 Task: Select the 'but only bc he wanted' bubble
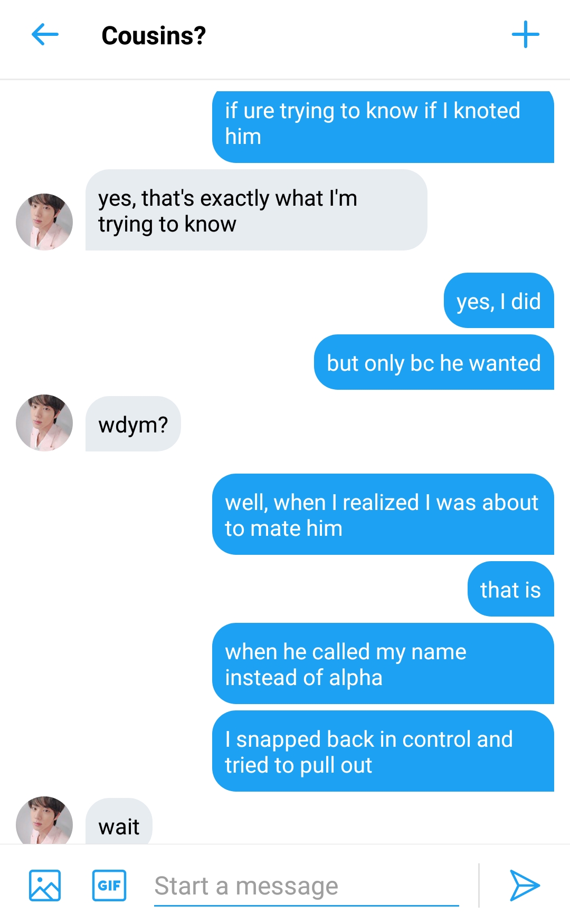coord(434,362)
